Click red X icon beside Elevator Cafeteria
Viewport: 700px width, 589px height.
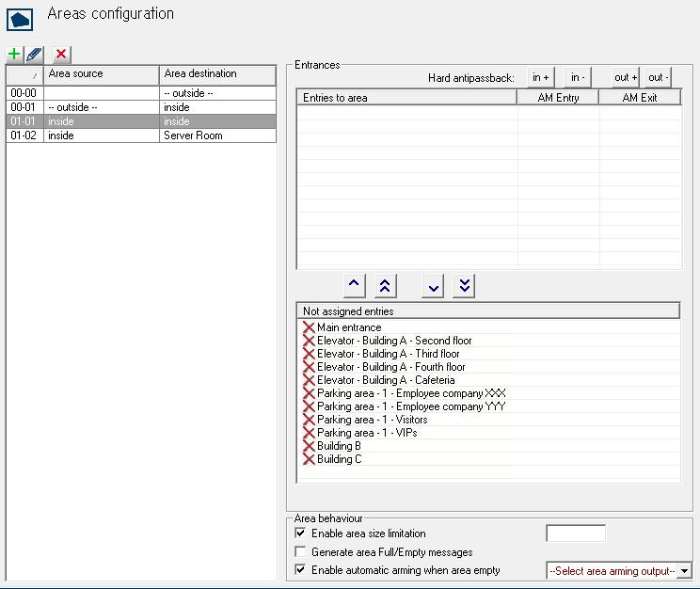(x=309, y=380)
